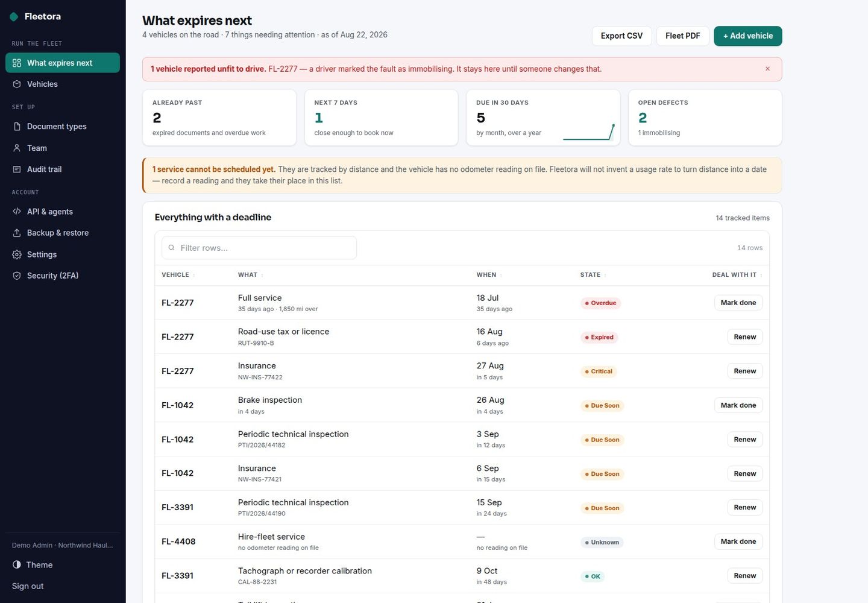Download the Fleet PDF

click(x=682, y=36)
